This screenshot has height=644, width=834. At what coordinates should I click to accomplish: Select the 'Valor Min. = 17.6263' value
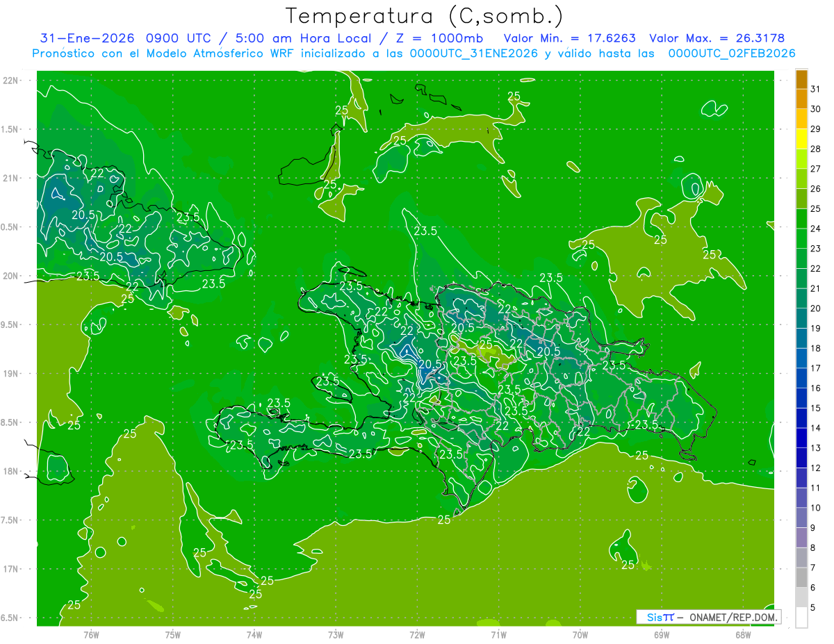click(x=569, y=38)
